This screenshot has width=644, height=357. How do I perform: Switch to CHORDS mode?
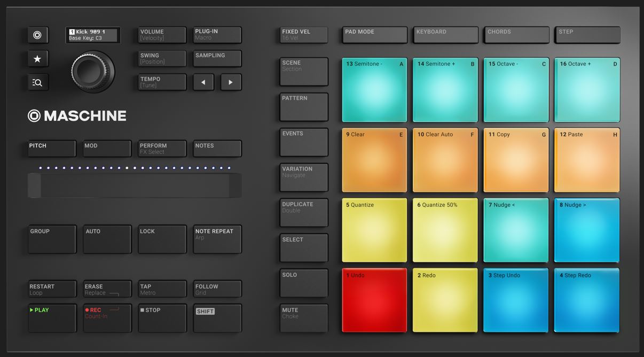coord(517,35)
